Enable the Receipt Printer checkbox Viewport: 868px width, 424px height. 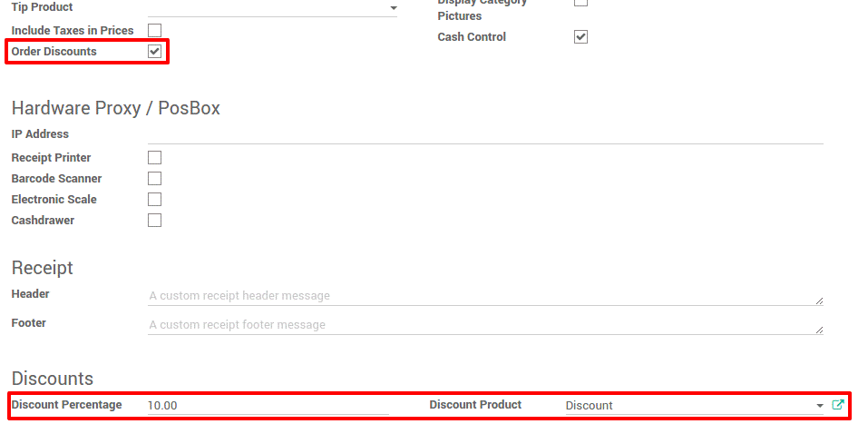coord(155,158)
